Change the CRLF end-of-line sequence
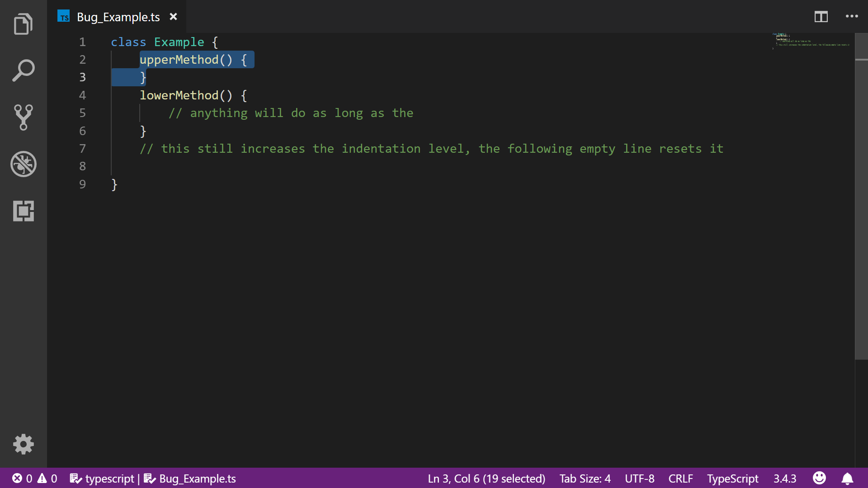This screenshot has width=868, height=488. 680,479
